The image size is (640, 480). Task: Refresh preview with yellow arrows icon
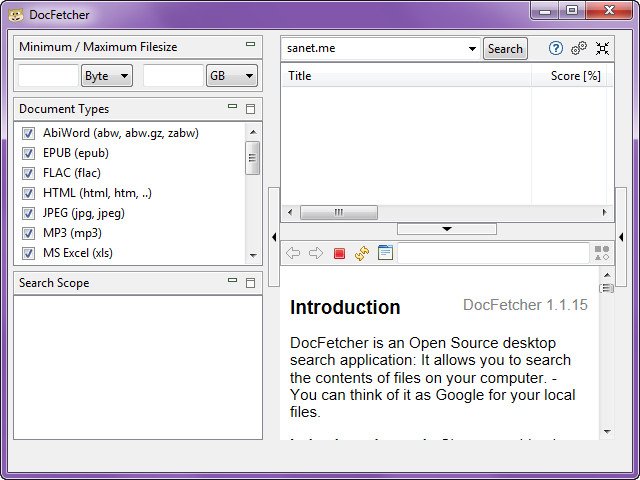[x=362, y=253]
